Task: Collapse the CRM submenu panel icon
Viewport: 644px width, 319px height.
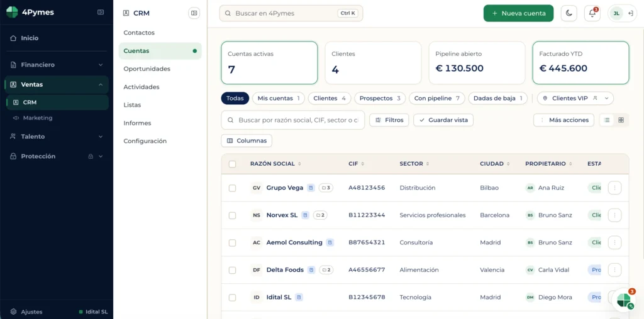Action: point(194,13)
